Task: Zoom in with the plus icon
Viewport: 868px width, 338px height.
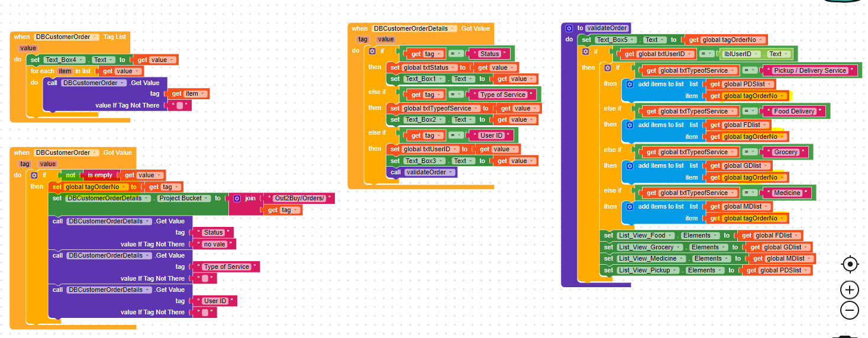Action: 850,290
